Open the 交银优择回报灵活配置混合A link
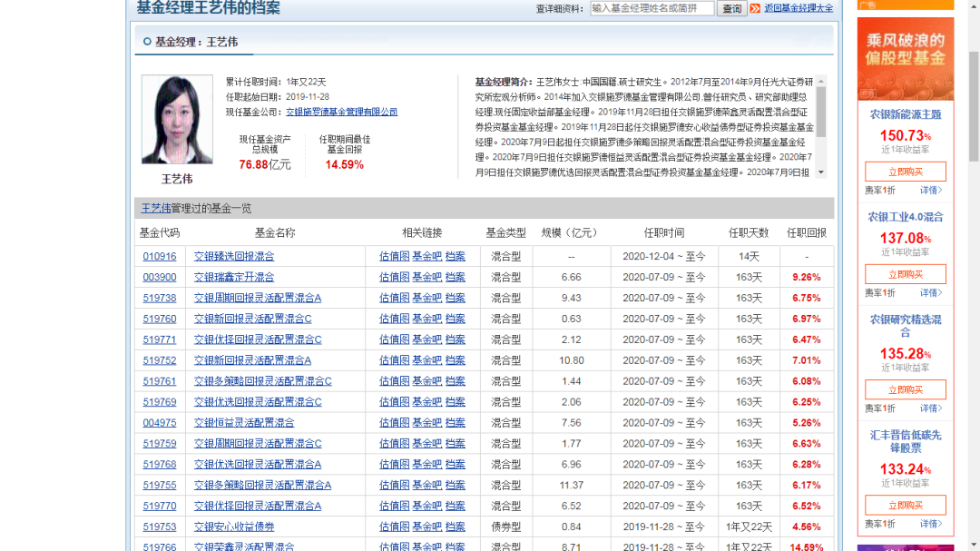Viewport: 980px width, 551px height. click(x=258, y=506)
